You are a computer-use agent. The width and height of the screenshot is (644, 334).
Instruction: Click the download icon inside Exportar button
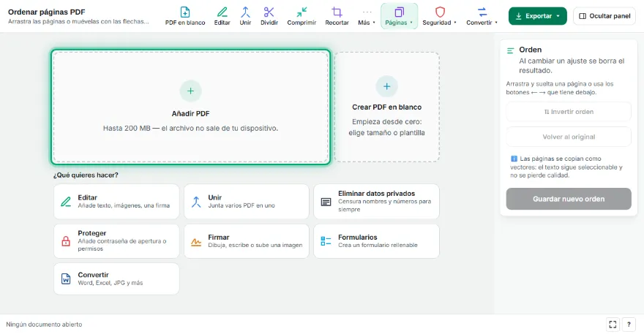click(x=519, y=16)
